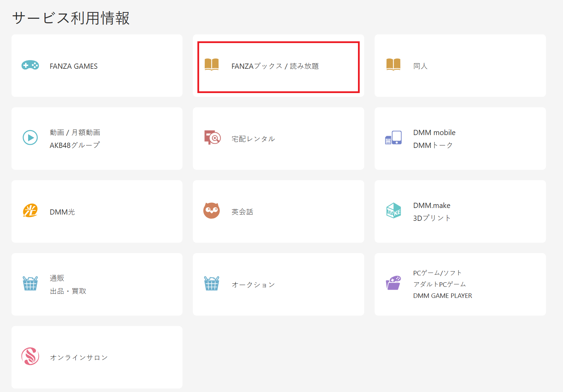This screenshot has width=563, height=392.
Task: Open the DMM mobile text
Action: (x=434, y=133)
